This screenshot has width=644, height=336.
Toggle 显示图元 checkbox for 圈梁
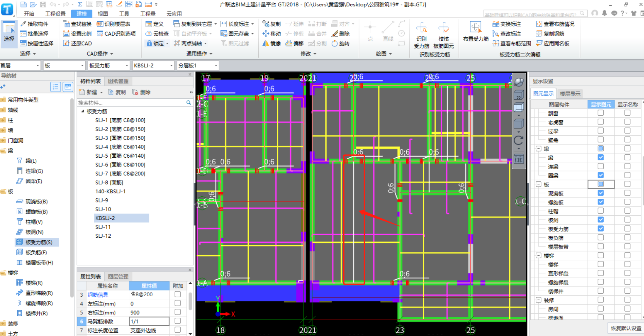601,175
